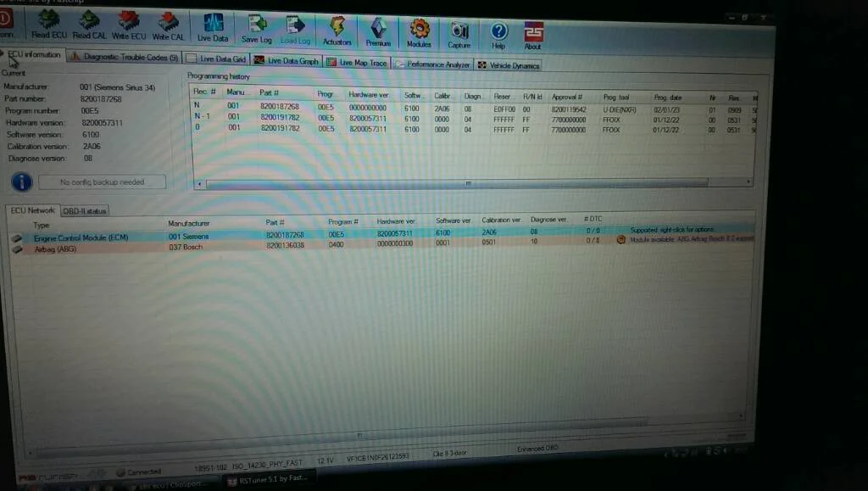Open Live Data from the toolbar
This screenshot has height=491, width=868.
click(x=213, y=28)
